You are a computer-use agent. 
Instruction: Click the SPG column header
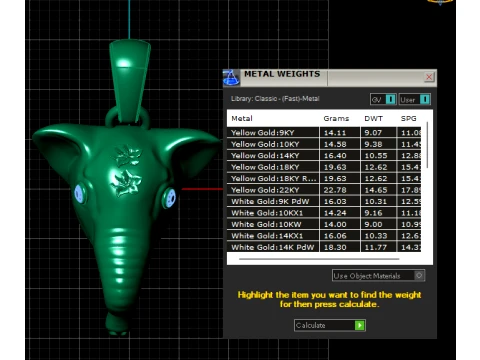pyautogui.click(x=409, y=118)
